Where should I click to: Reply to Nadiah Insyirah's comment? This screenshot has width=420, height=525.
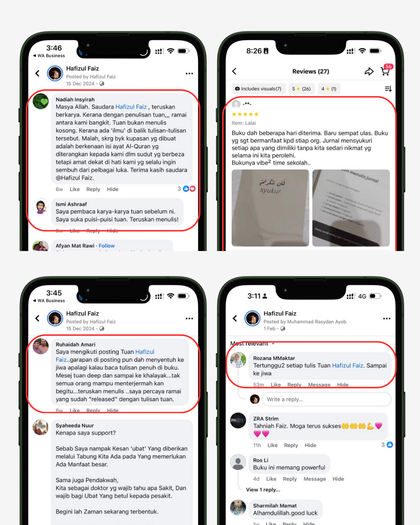pos(93,189)
